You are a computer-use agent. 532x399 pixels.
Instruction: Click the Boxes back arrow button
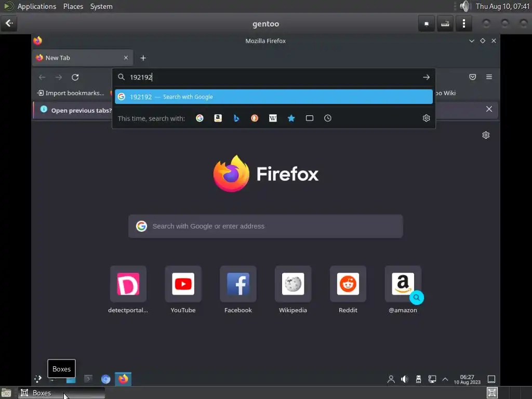9,23
